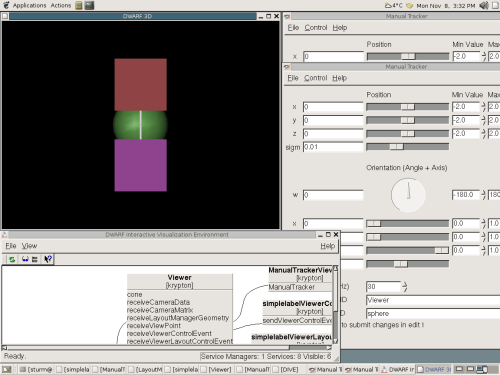Switch to [sturm@ terminal taskbar entry
The width and height of the screenshot is (500, 375).
coord(36,369)
